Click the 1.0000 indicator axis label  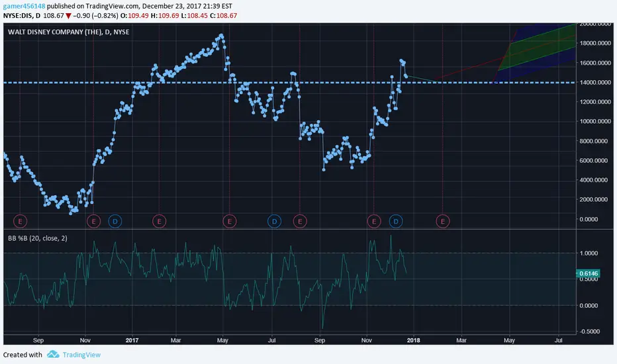(x=589, y=253)
